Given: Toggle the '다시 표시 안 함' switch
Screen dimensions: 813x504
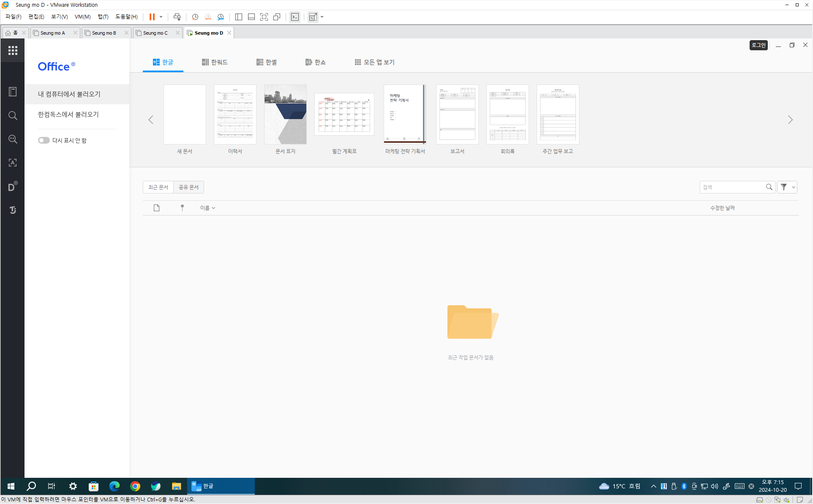Looking at the screenshot, I should pyautogui.click(x=44, y=140).
